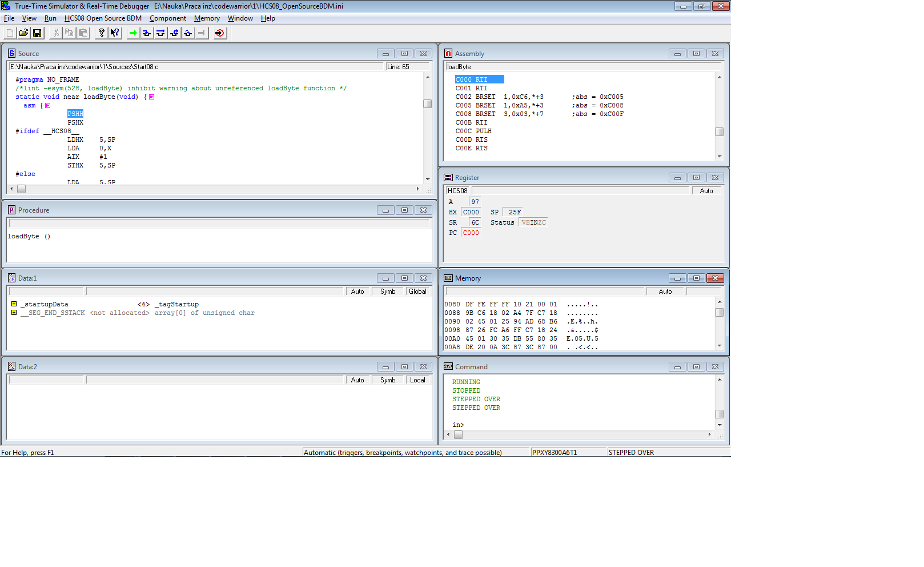The height and width of the screenshot is (567, 924).
Task: Click the Assembly window title icon
Action: [x=448, y=53]
